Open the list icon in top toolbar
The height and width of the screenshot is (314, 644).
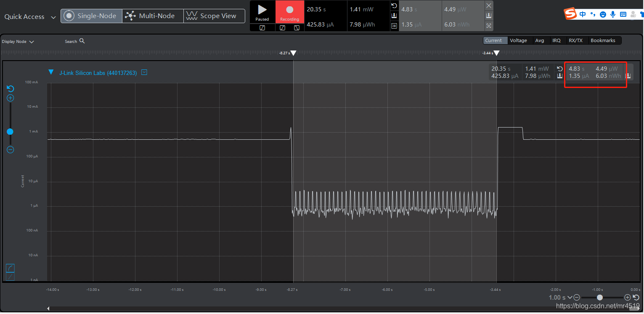394,26
